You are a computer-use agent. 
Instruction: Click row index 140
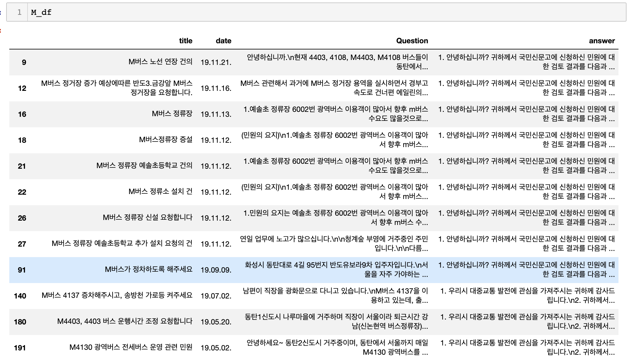click(20, 296)
